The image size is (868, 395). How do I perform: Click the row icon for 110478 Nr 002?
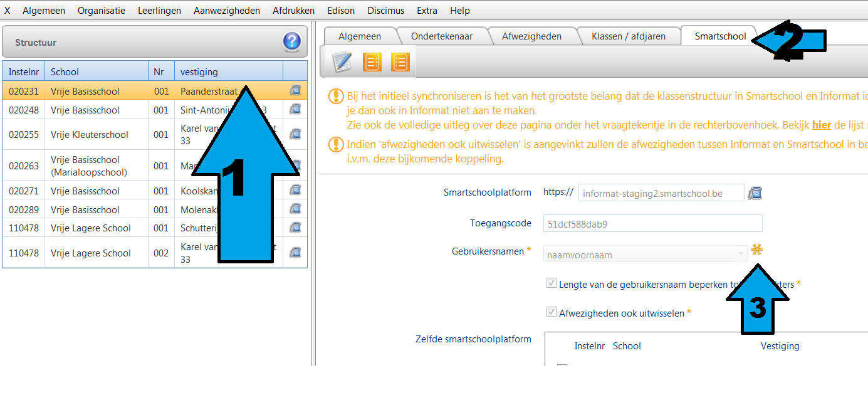295,253
